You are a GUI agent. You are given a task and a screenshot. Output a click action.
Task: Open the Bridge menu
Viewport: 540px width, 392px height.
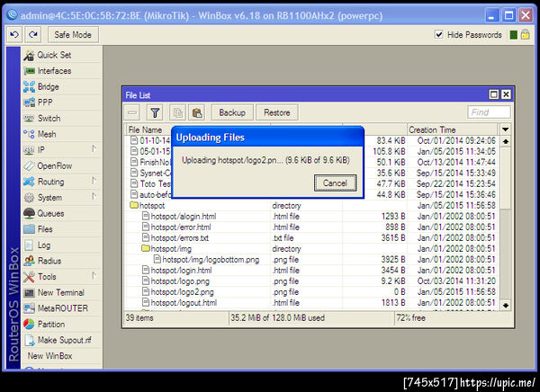tap(62, 86)
